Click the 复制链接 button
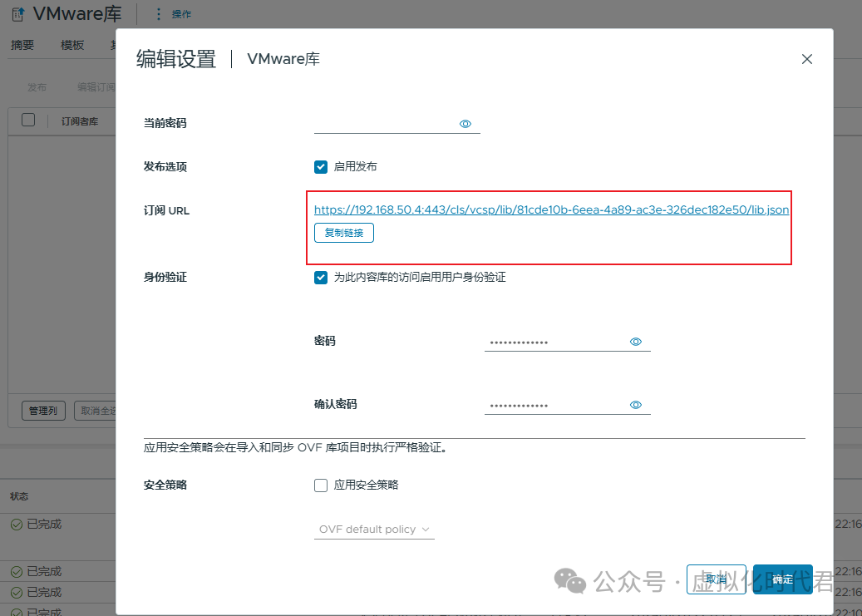The image size is (862, 616). 344,233
